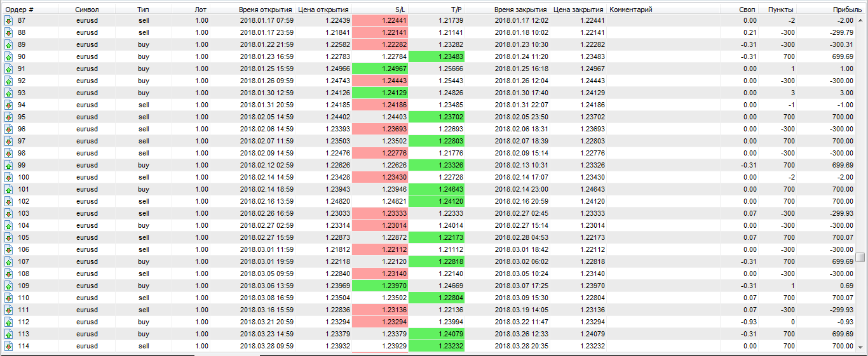
Task: Click green T/P cell 1.23483 of order 90
Action: [437, 57]
